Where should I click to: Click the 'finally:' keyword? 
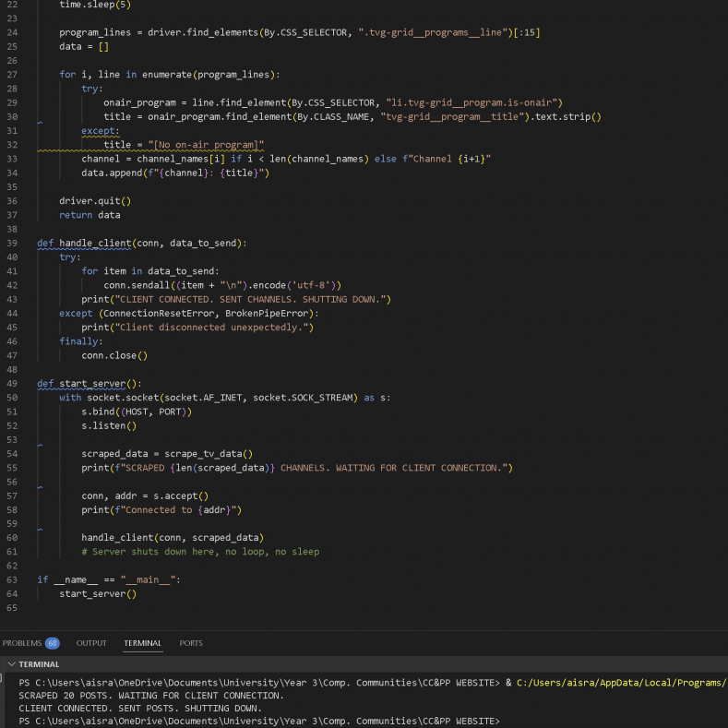coord(81,341)
